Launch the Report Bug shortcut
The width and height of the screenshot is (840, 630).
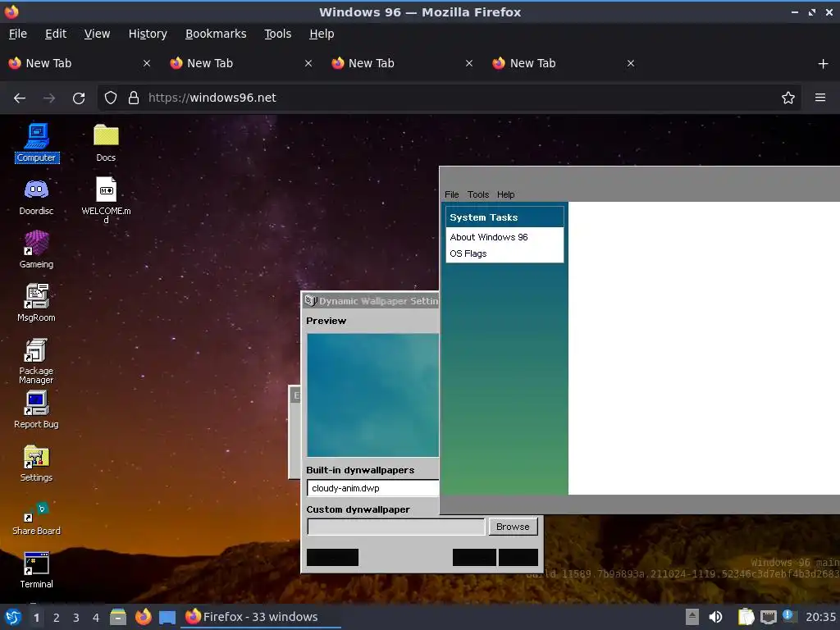(x=36, y=410)
